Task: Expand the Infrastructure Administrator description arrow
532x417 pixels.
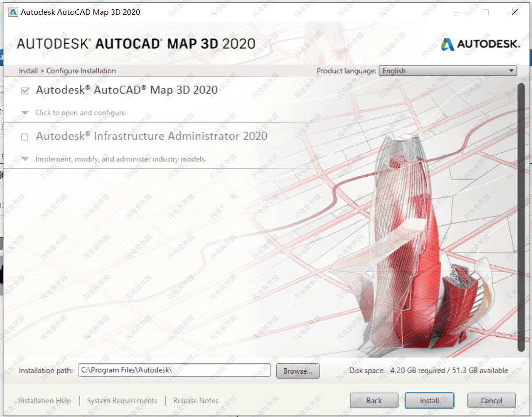Action: tap(25, 159)
